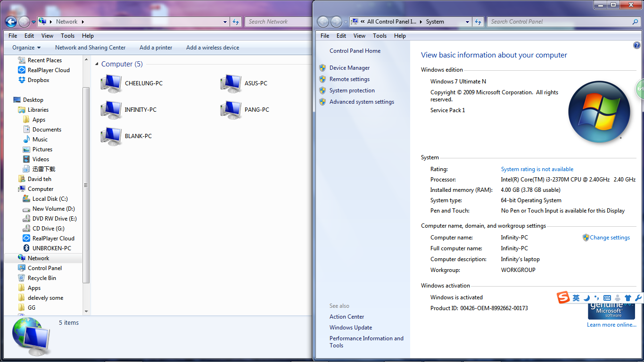Viewport: 644px width, 362px height.
Task: Open Device Manager link
Action: [349, 68]
